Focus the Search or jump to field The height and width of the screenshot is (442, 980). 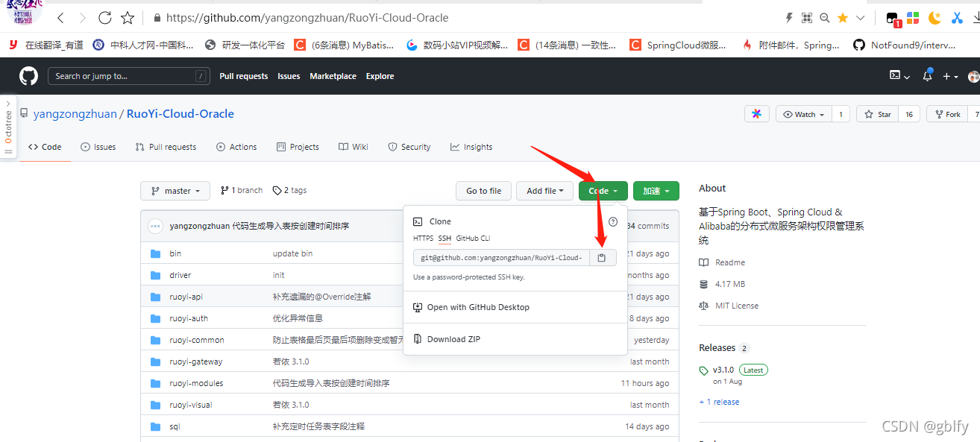(x=128, y=76)
